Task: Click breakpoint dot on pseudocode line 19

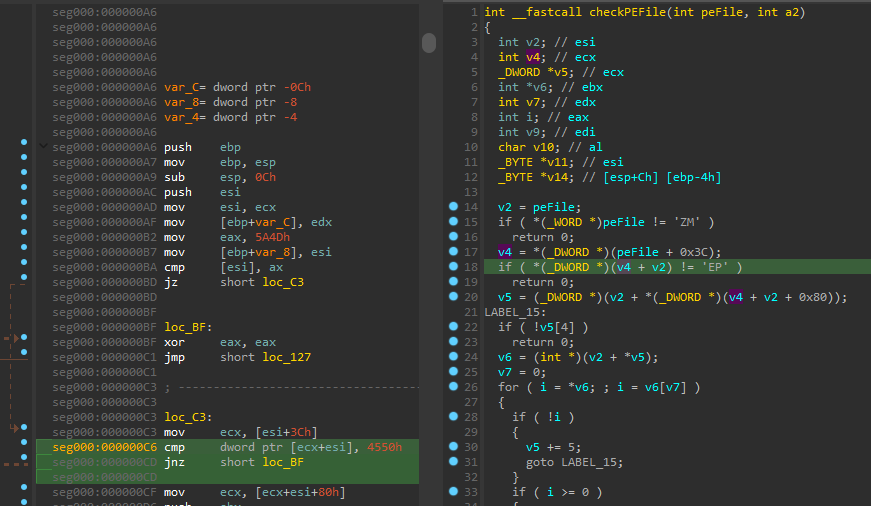Action: (453, 282)
